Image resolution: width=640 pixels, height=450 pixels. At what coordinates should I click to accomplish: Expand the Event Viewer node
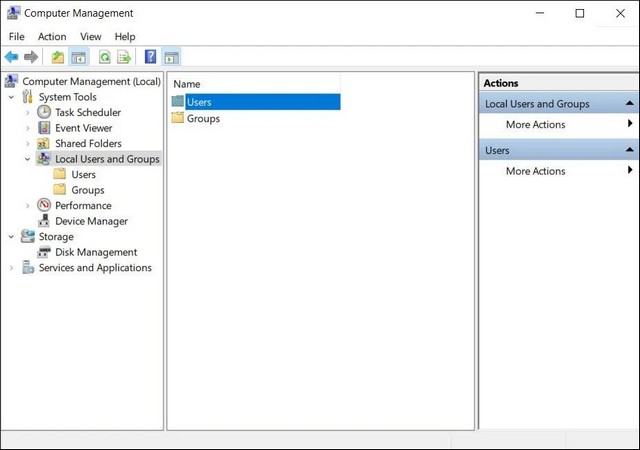point(28,128)
